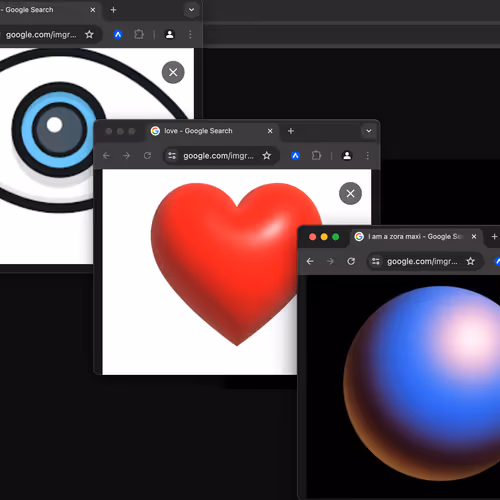Open a new tab in the love window

[x=291, y=131]
